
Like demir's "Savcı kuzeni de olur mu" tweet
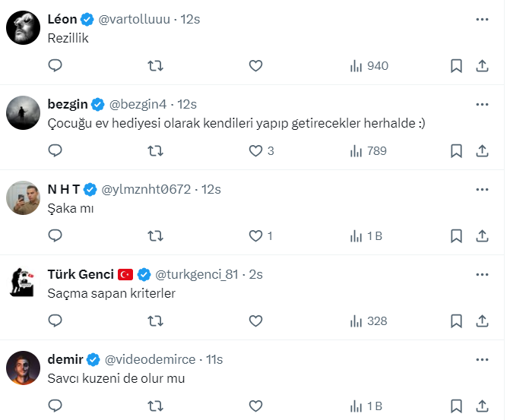[x=256, y=406]
